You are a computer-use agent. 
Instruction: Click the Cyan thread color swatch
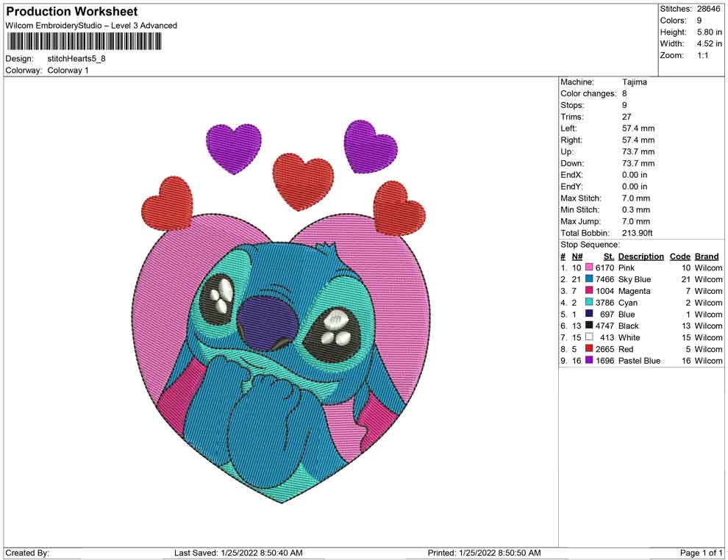pos(589,302)
